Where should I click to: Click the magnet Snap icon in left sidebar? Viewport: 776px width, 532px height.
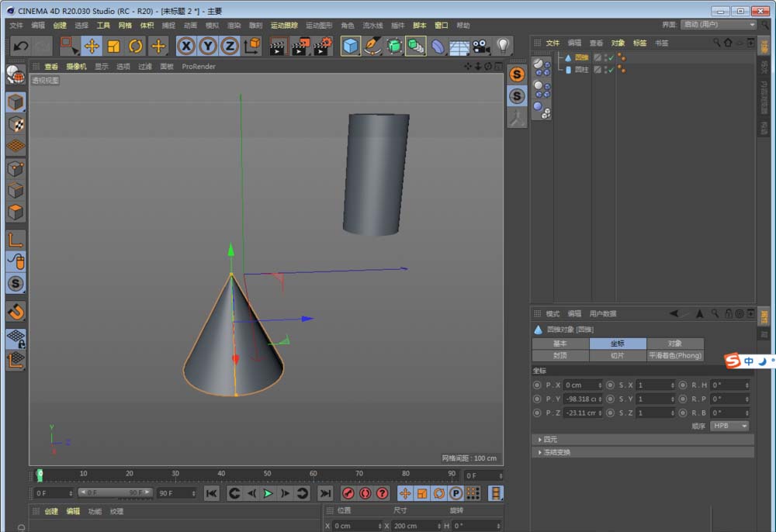(x=16, y=312)
